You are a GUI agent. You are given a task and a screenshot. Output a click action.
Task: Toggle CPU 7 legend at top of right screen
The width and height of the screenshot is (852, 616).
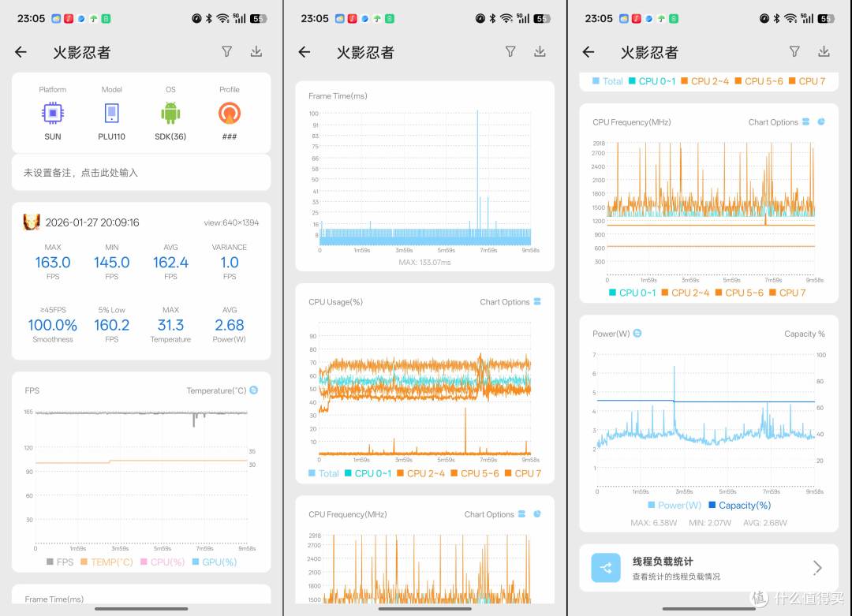click(807, 81)
